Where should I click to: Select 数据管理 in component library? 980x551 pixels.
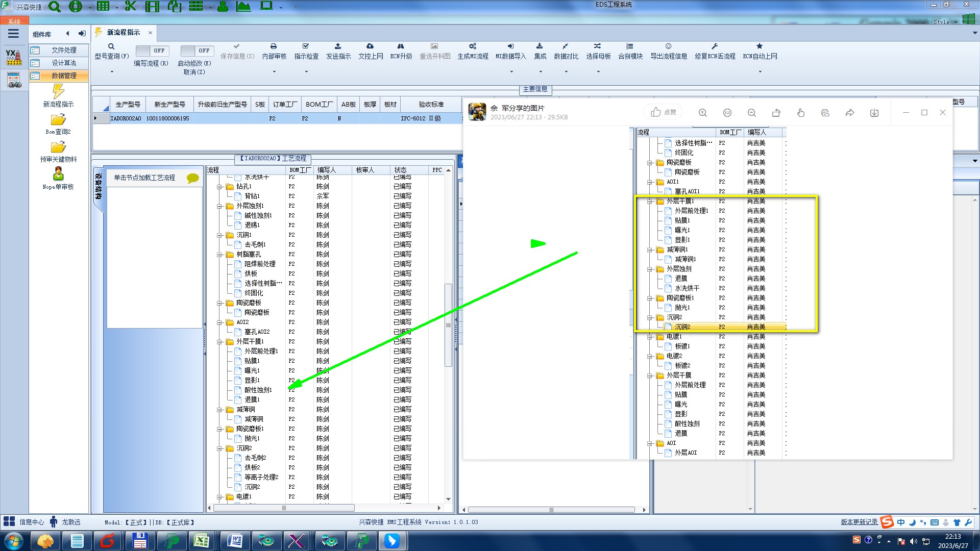point(63,76)
